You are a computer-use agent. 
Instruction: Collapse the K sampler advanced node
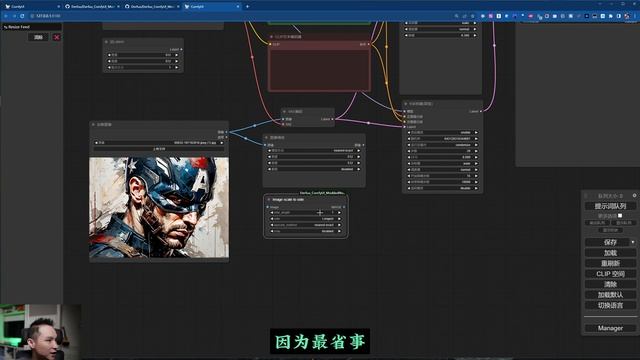[x=406, y=104]
